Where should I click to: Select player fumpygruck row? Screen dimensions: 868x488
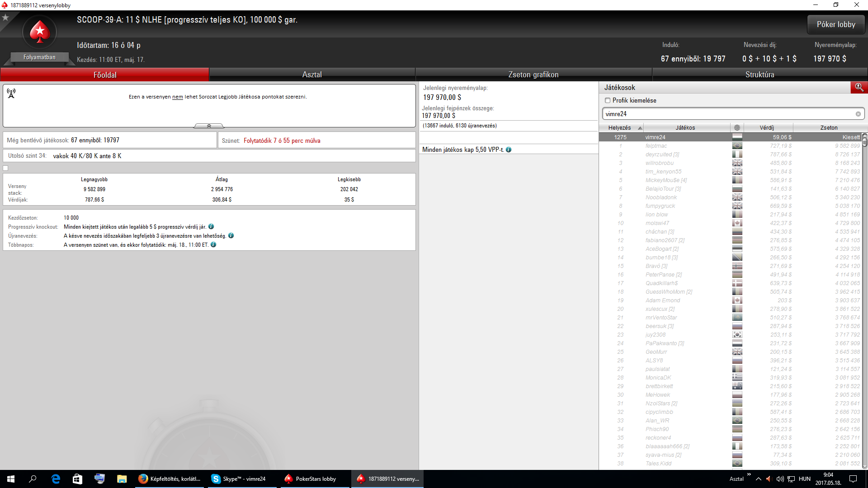pos(731,206)
